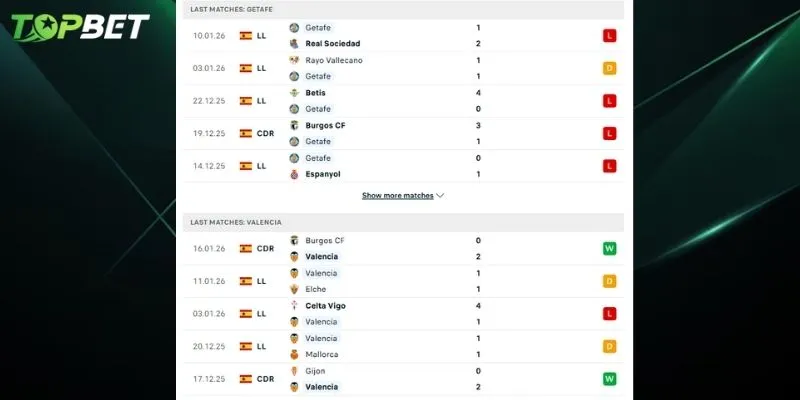Click green W badge for Gijon–Valencia match
The height and width of the screenshot is (400, 800).
click(609, 378)
